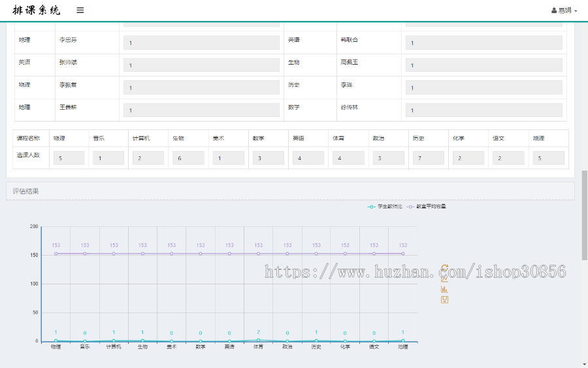588x368 pixels.
Task: Click the input field for teacher 韩联合
Action: click(x=483, y=43)
